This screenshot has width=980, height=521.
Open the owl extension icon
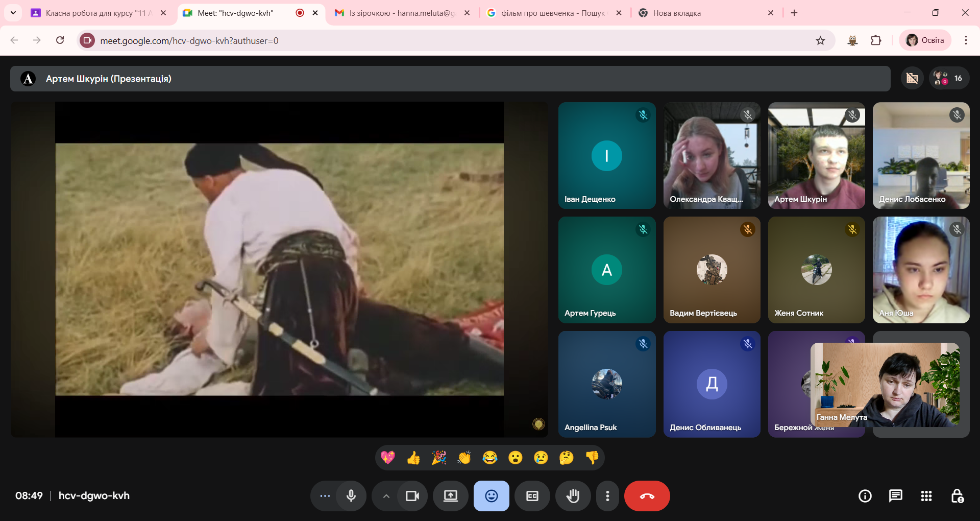[x=852, y=40]
